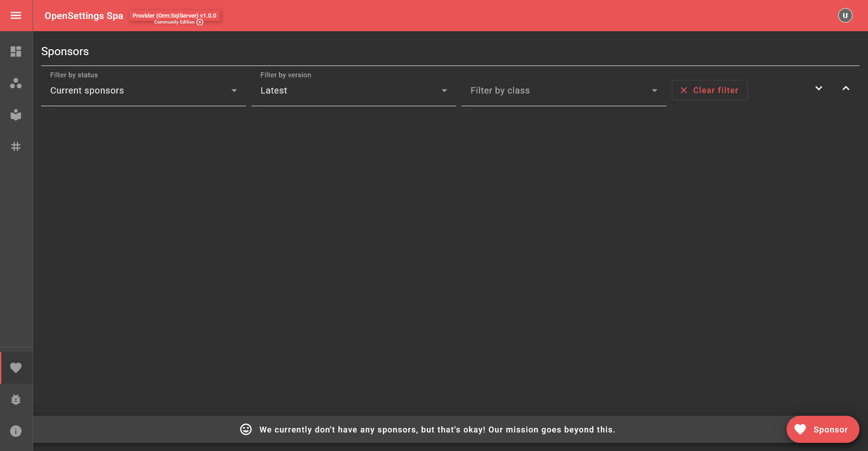Click the hash/tags sidebar icon
The image size is (868, 451).
coord(16,146)
